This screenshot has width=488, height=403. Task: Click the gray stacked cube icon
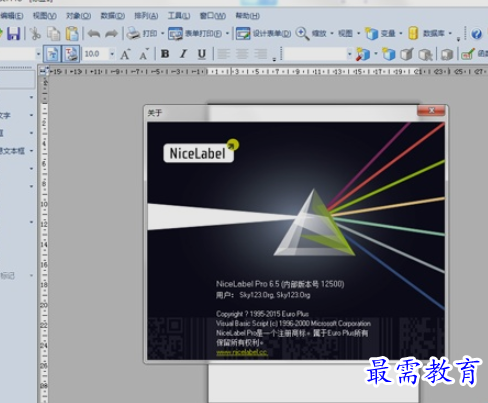point(447,54)
